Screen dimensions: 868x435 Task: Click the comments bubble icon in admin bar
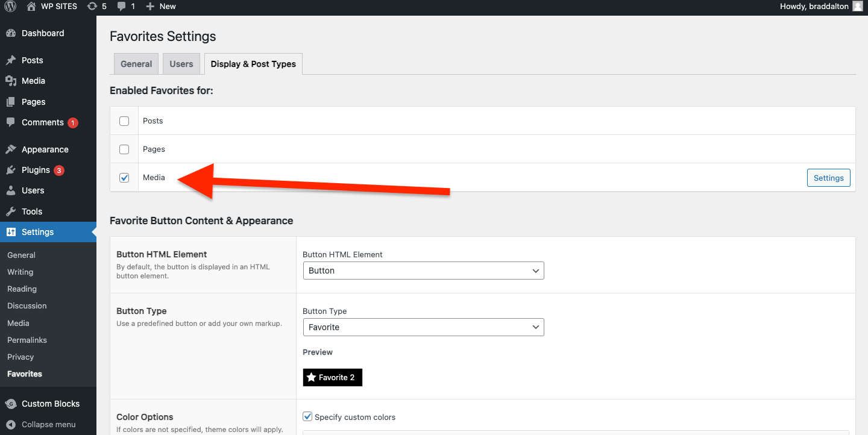(122, 6)
